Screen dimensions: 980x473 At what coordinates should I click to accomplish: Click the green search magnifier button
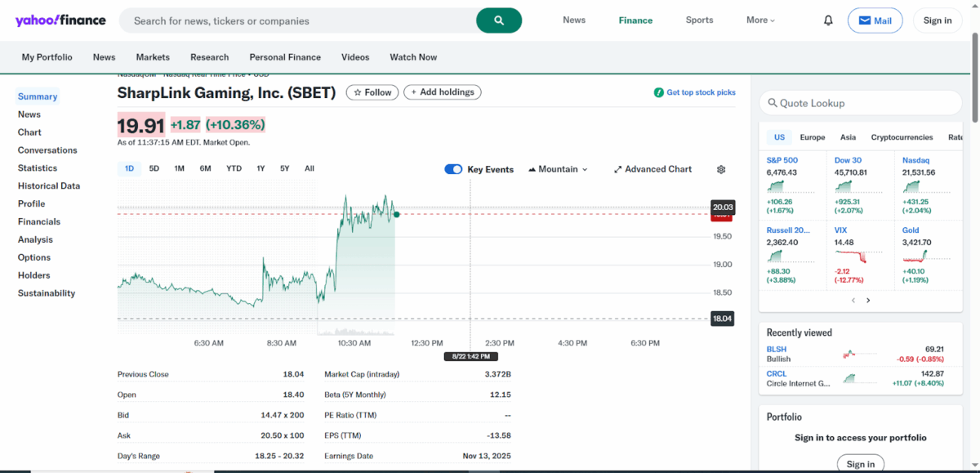499,20
